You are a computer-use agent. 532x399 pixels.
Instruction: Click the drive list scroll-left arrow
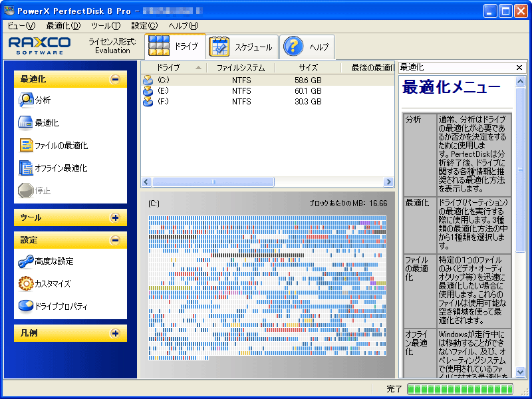pos(146,182)
